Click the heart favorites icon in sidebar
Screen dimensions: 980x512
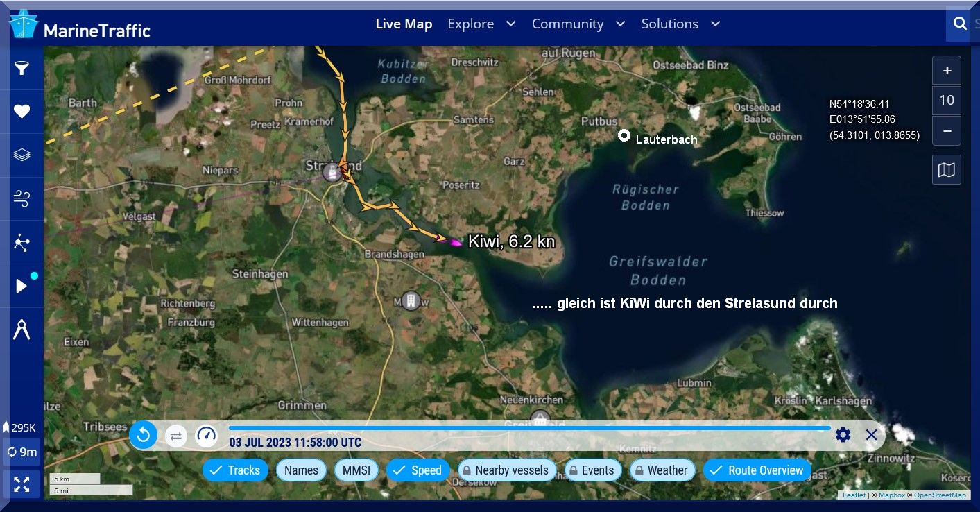pos(22,112)
